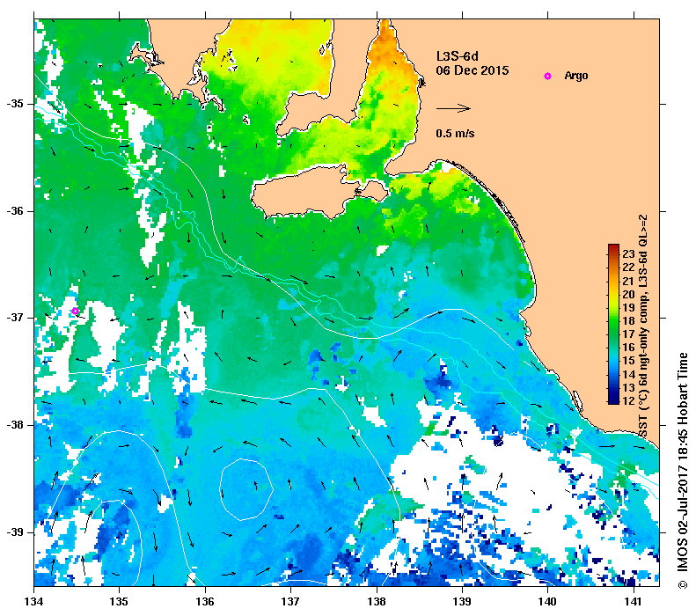Click latitude label -37 on left axis
This screenshot has width=696, height=616.
pyautogui.click(x=15, y=318)
